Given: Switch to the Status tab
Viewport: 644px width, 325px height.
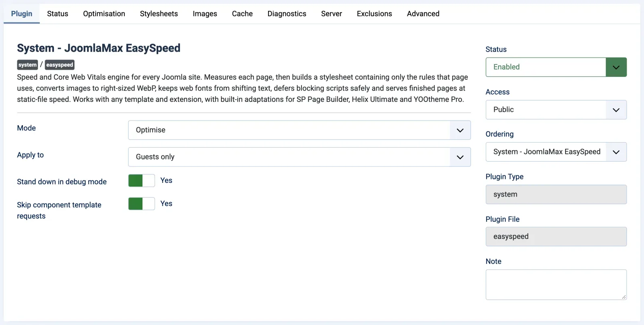Looking at the screenshot, I should coord(58,14).
